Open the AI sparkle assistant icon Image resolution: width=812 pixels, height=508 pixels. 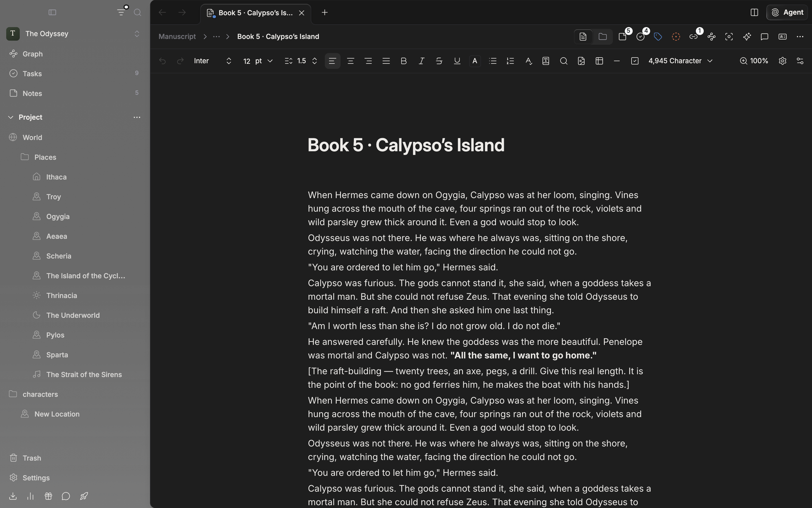pyautogui.click(x=747, y=37)
